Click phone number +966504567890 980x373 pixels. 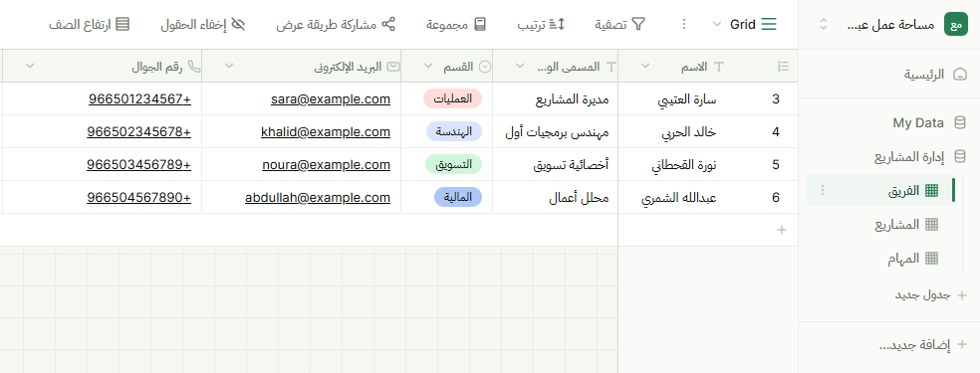coord(138,198)
